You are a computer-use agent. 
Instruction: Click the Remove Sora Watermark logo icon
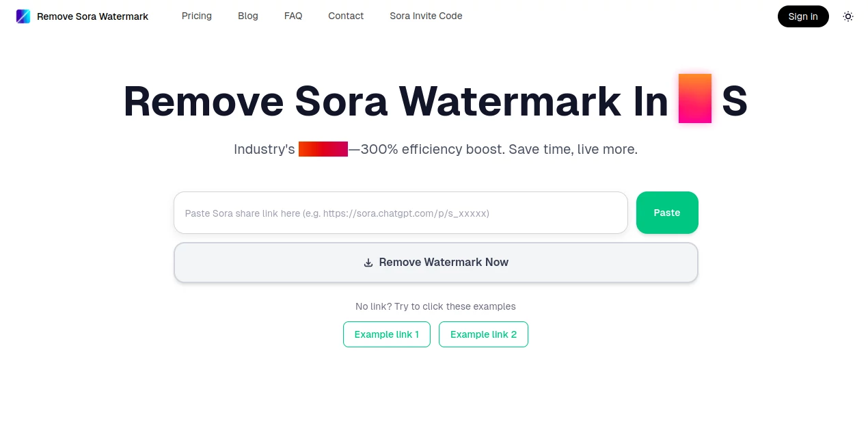click(x=23, y=16)
